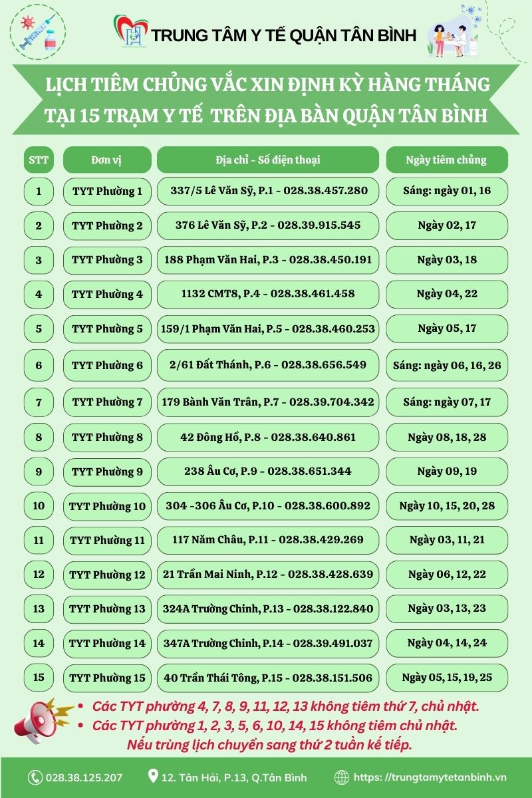The image size is (532, 798).
Task: Click the phone icon in footer
Action: click(x=35, y=777)
